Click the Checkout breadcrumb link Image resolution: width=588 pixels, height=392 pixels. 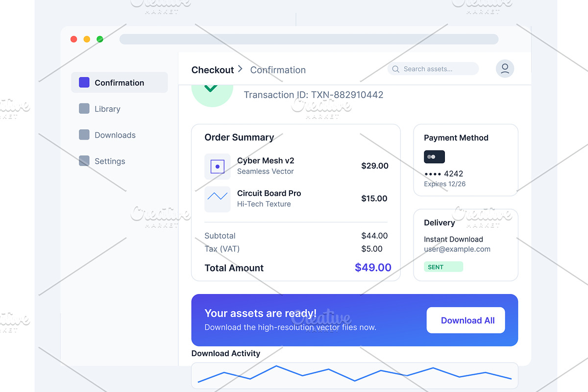point(213,70)
